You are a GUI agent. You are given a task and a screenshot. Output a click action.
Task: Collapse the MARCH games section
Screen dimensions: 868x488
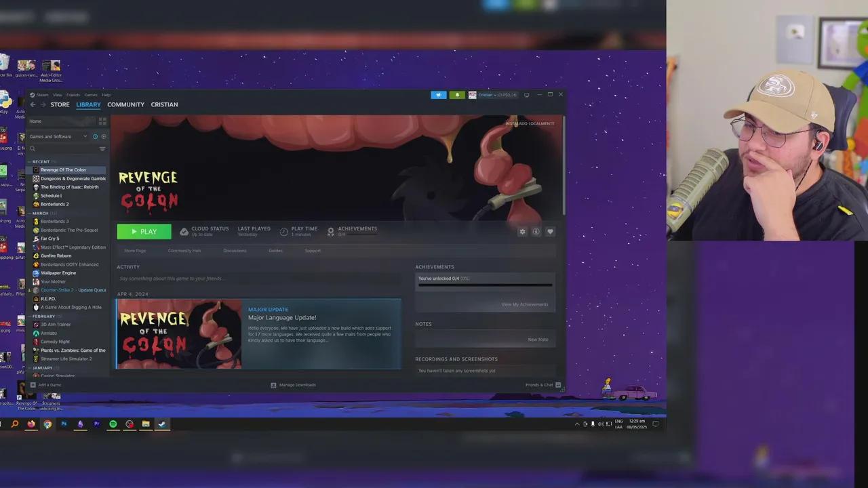click(x=29, y=213)
